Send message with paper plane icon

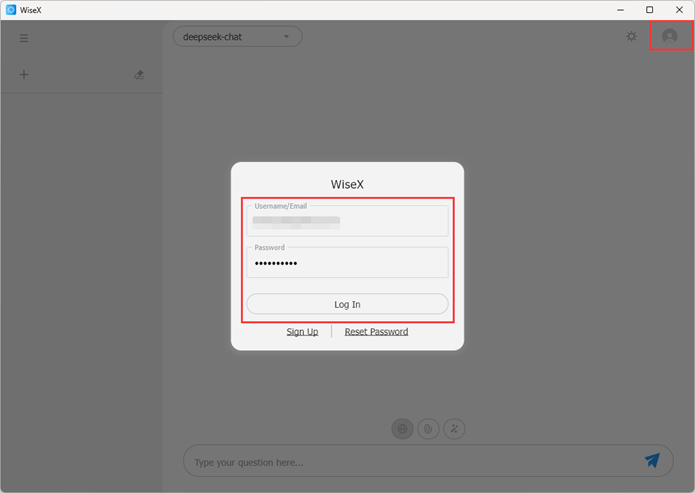(x=652, y=461)
